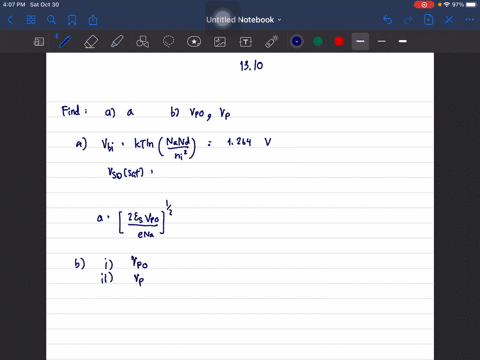The image size is (480, 360).
Task: Close the editing toolbar with X
Action: point(449,20)
